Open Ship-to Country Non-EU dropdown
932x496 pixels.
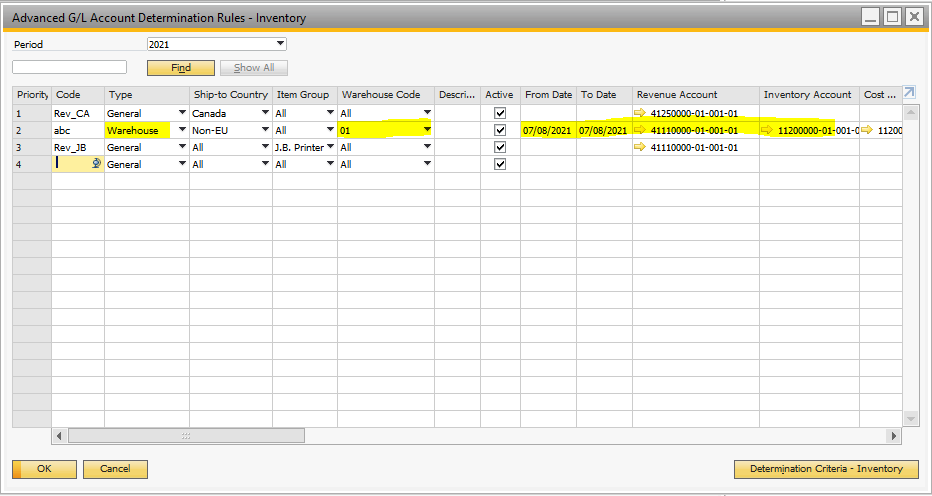point(266,130)
